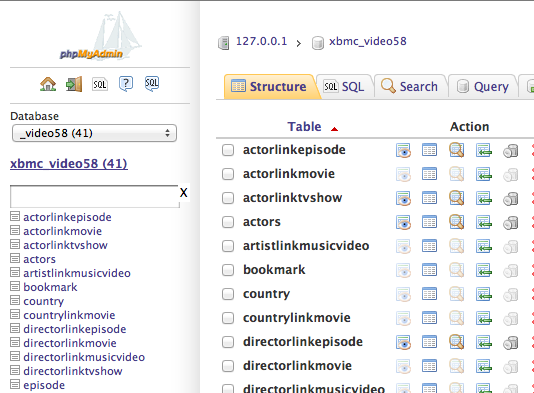Search icon for directorlinkepisode row
This screenshot has width=534, height=393.
pyautogui.click(x=456, y=342)
